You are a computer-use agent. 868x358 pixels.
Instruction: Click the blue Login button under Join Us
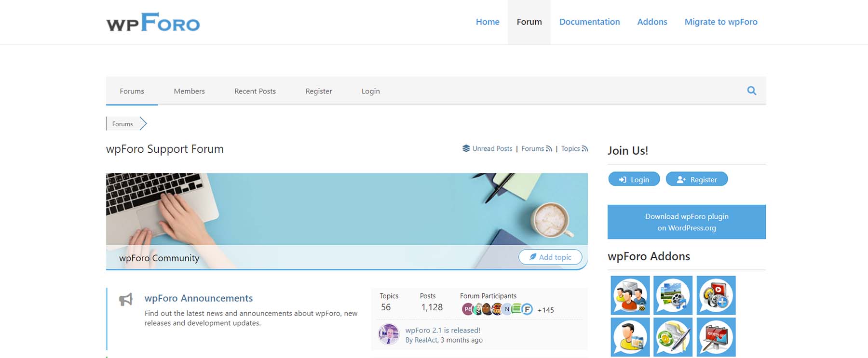634,179
